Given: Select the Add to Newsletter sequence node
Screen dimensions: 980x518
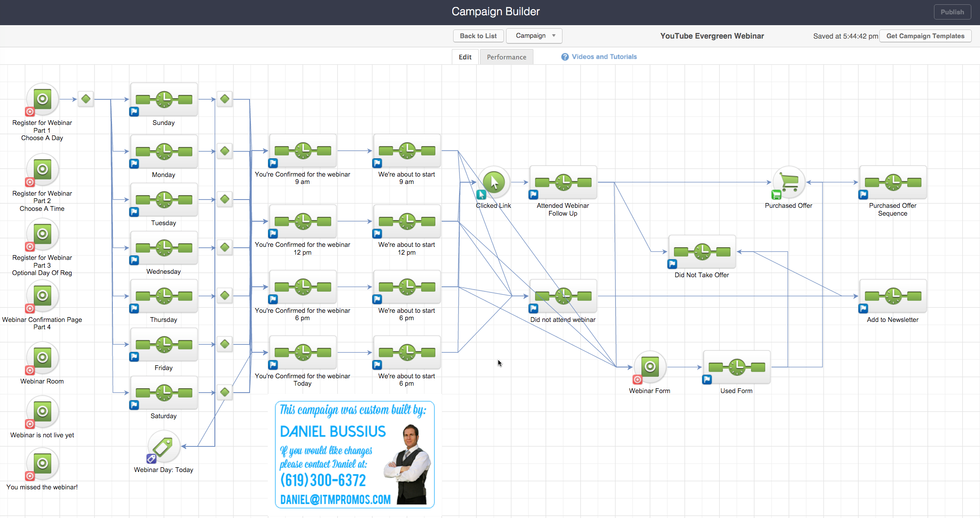Looking at the screenshot, I should click(x=892, y=297).
